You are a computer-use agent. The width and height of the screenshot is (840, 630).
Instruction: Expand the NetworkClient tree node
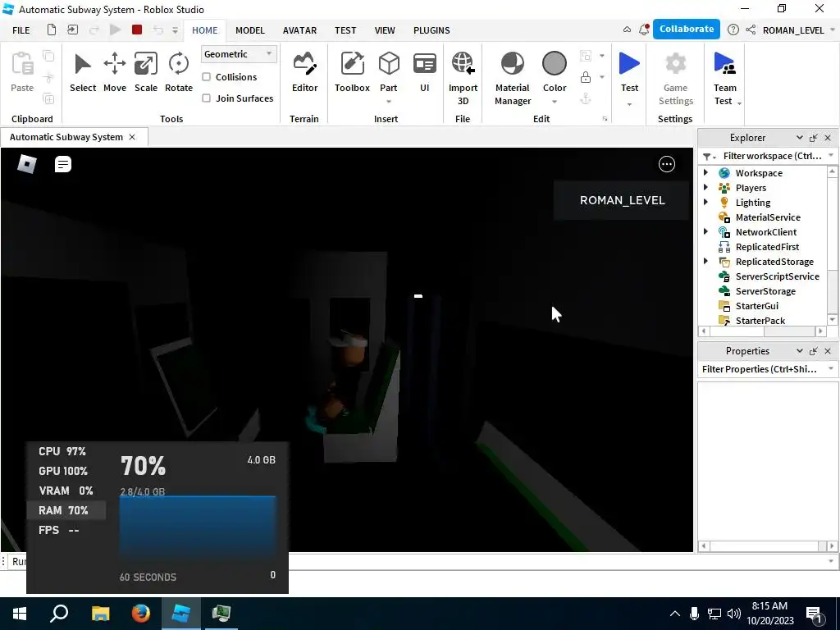[x=706, y=231]
